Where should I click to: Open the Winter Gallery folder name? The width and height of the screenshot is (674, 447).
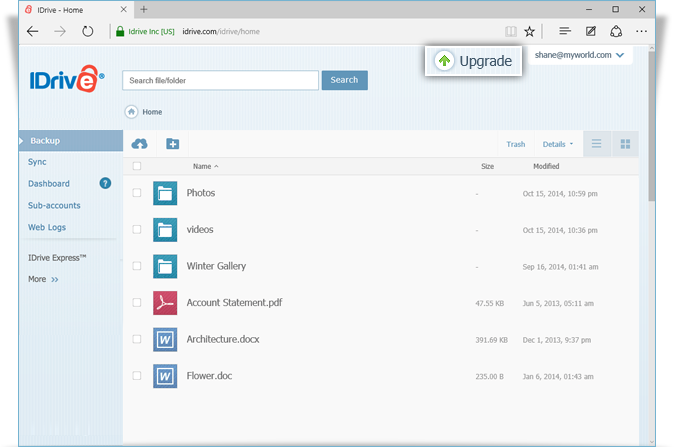216,266
